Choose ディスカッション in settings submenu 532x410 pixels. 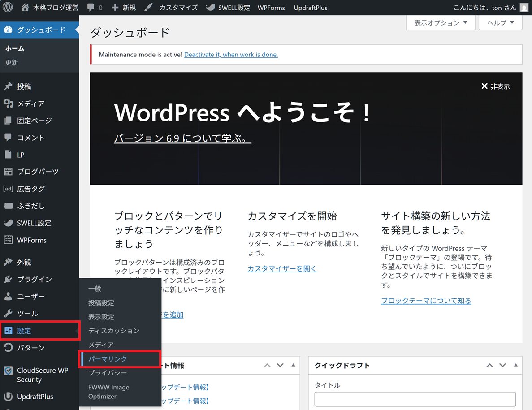pyautogui.click(x=114, y=331)
